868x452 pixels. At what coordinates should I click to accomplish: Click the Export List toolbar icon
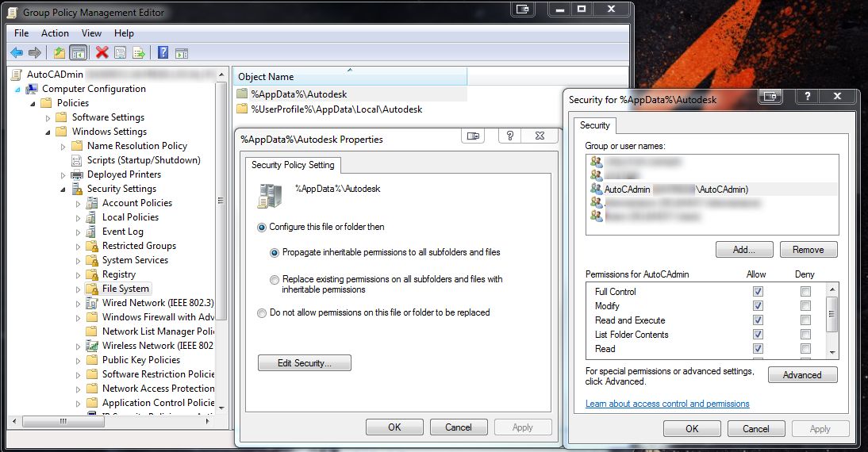coord(138,53)
